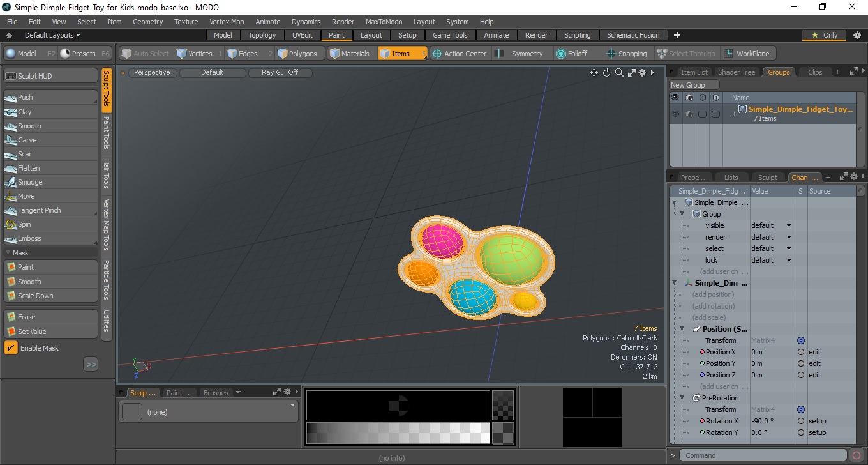The height and width of the screenshot is (465, 868).
Task: Switch to the Shader Tree tab
Action: pyautogui.click(x=737, y=72)
